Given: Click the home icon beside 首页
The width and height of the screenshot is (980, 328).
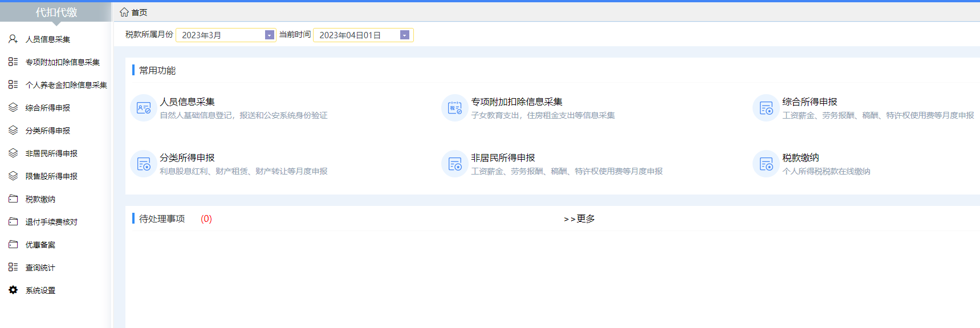Looking at the screenshot, I should (x=124, y=12).
